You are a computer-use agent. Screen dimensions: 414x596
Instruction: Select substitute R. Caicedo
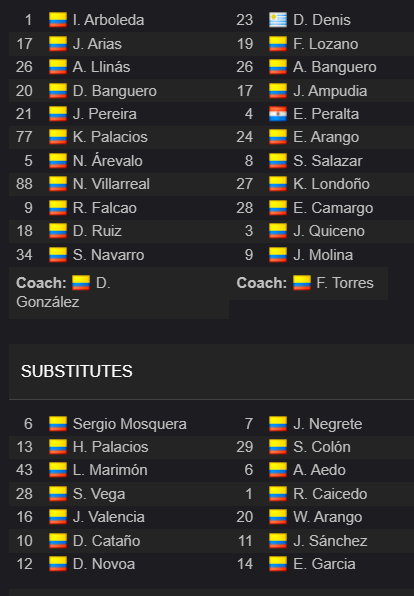pyautogui.click(x=330, y=494)
